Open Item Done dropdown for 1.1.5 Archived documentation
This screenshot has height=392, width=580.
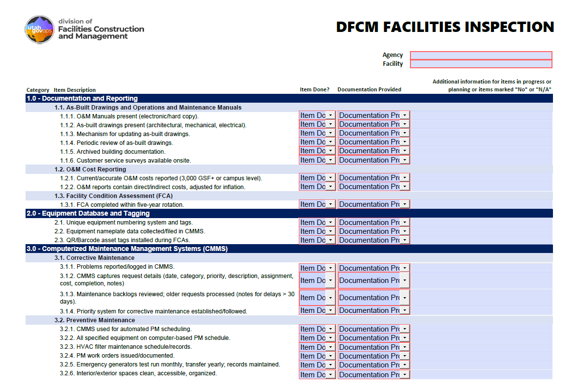pyautogui.click(x=318, y=151)
